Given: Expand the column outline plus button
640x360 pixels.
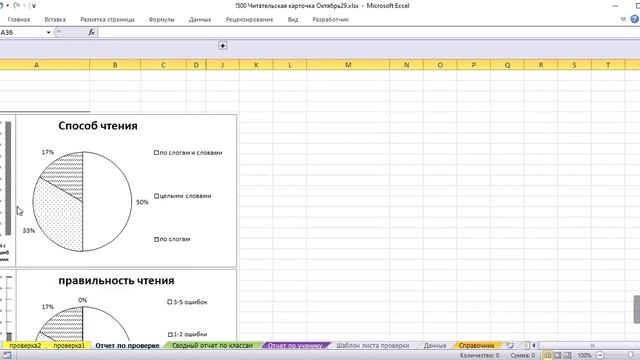Looking at the screenshot, I should (x=222, y=46).
